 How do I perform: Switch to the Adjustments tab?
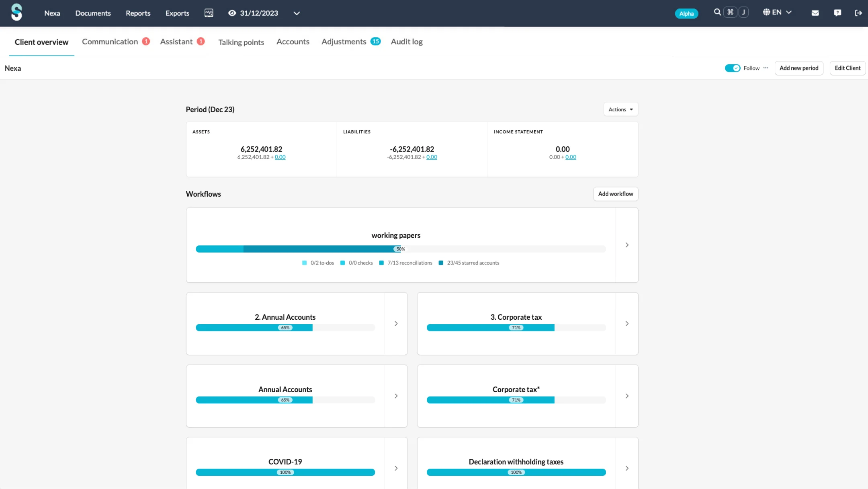(344, 42)
